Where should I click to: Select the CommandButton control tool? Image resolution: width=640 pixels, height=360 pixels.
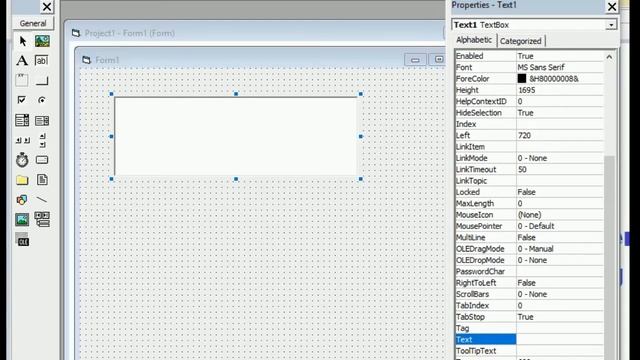42,80
